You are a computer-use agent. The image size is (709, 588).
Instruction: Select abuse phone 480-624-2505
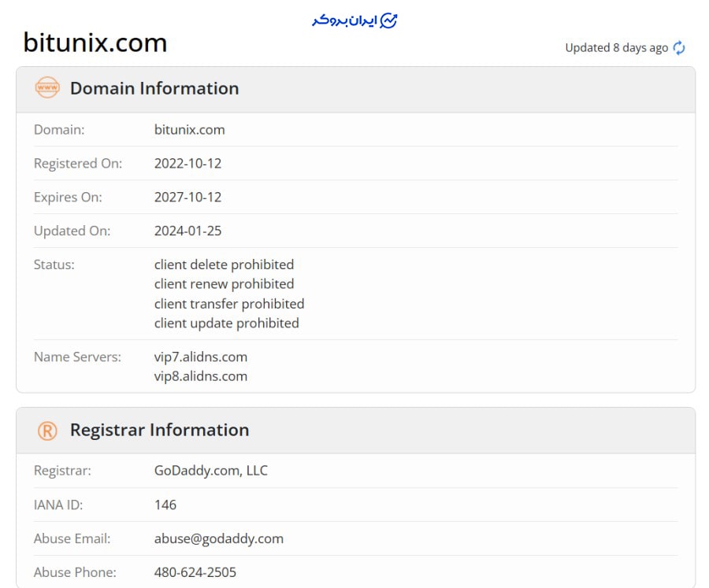195,572
